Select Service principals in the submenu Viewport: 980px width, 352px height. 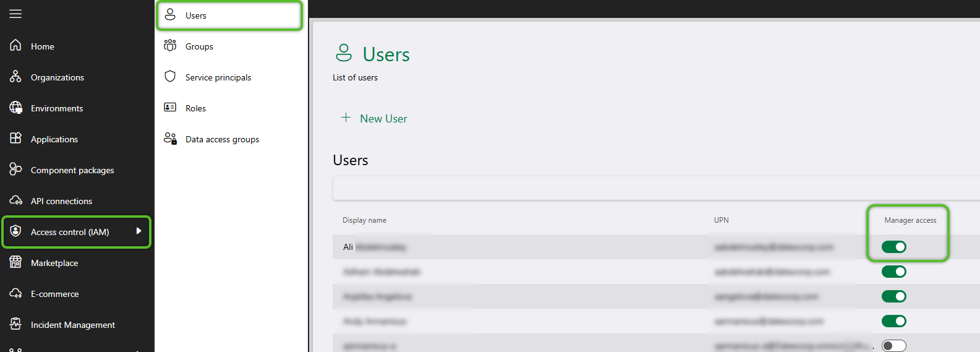tap(218, 77)
